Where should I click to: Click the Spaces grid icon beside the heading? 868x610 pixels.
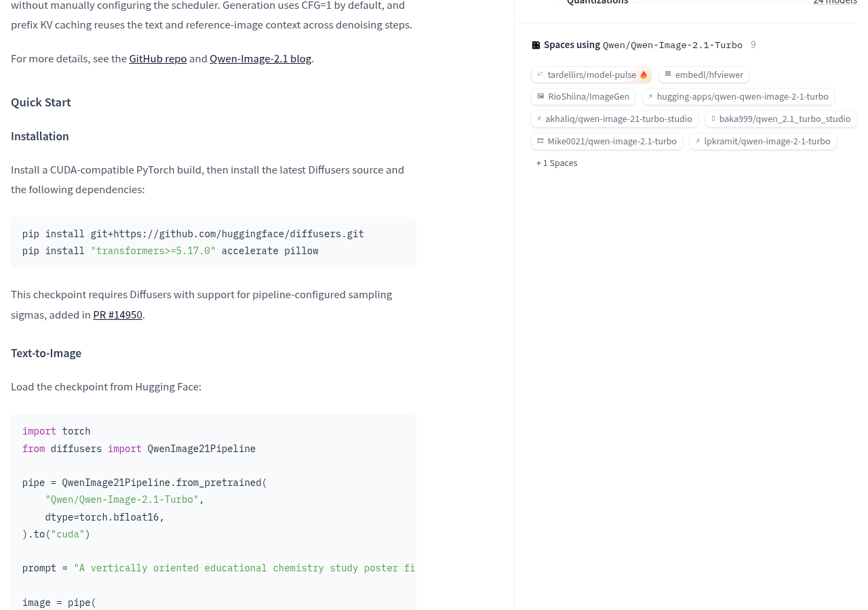coord(536,45)
